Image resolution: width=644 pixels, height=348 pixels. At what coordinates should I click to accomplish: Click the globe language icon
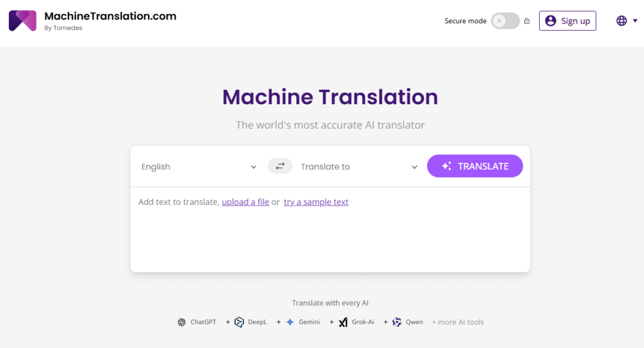[621, 21]
